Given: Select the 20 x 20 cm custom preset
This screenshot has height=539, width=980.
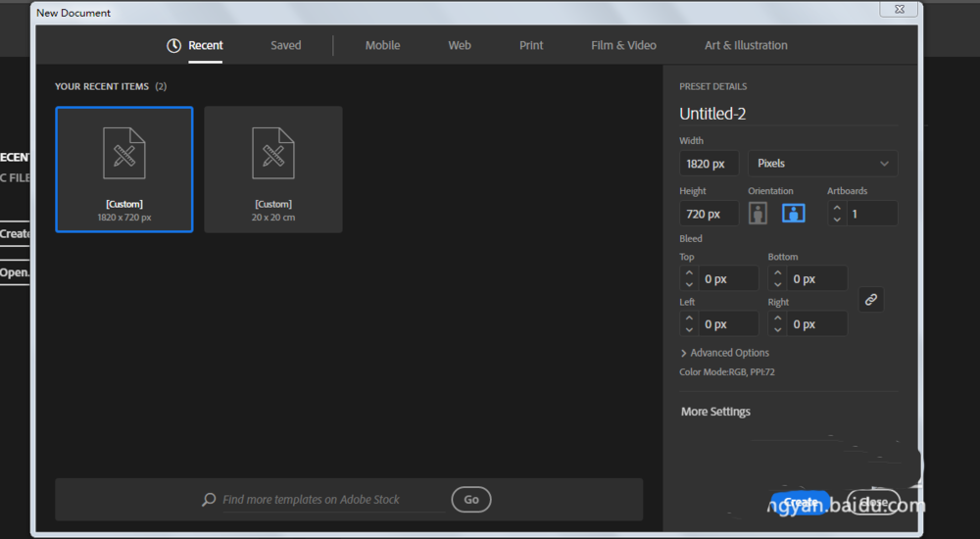Looking at the screenshot, I should (x=273, y=170).
